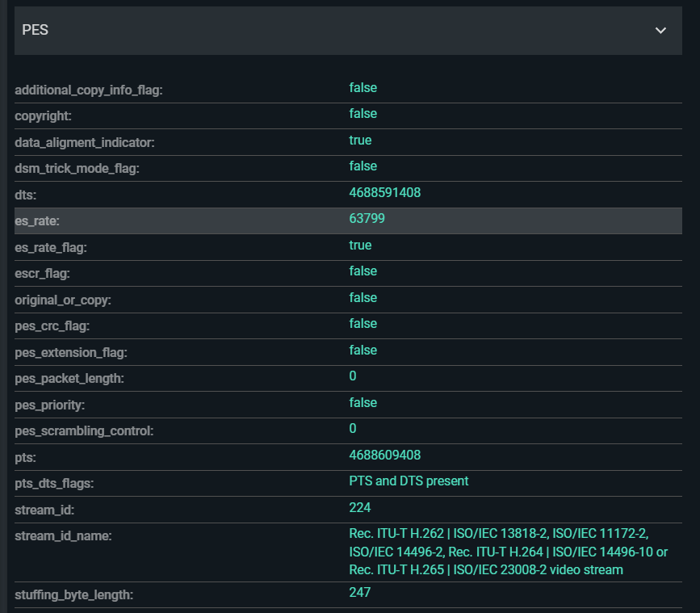700x613 pixels.
Task: Select the es_rate row label
Action: coord(37,221)
